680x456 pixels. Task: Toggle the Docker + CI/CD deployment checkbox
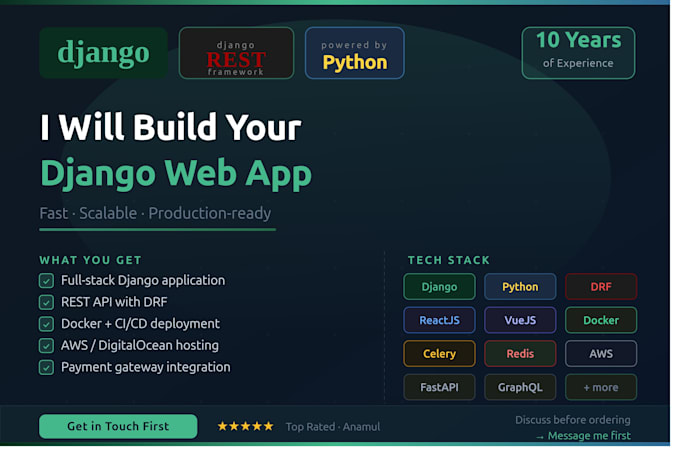coord(46,324)
